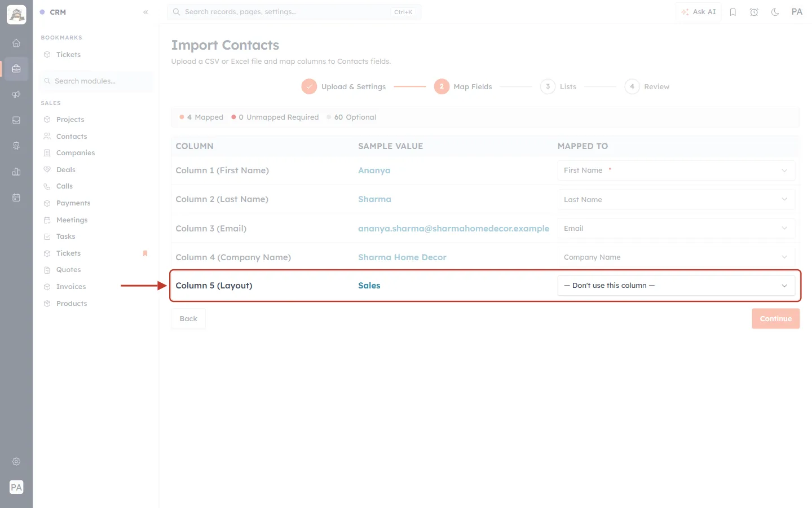The image size is (812, 508).
Task: Open the "Don't use this column" dropdown
Action: (x=676, y=286)
